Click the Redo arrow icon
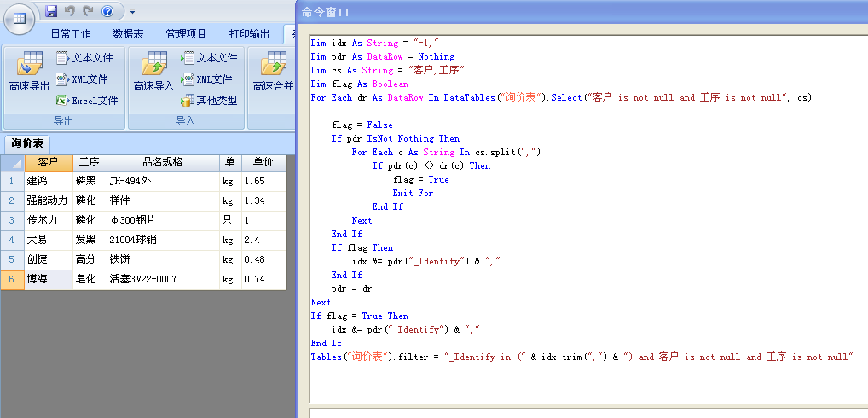 coord(87,11)
